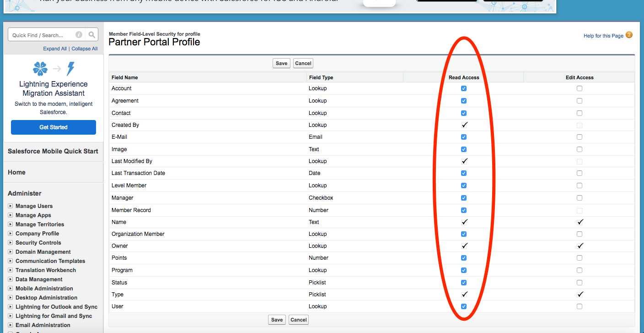Viewport: 644px width, 333px height.
Task: Click the top Save button
Action: (x=282, y=63)
